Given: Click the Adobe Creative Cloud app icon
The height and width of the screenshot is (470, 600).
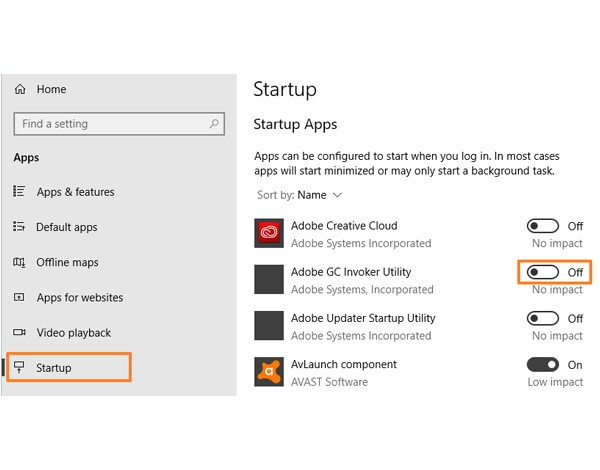Looking at the screenshot, I should pyautogui.click(x=268, y=234).
